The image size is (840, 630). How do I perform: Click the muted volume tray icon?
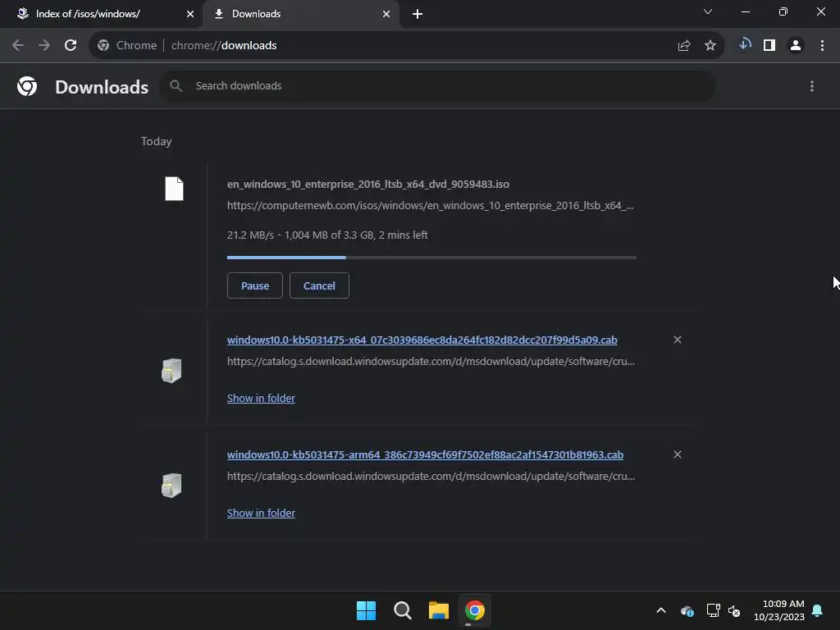(x=734, y=610)
